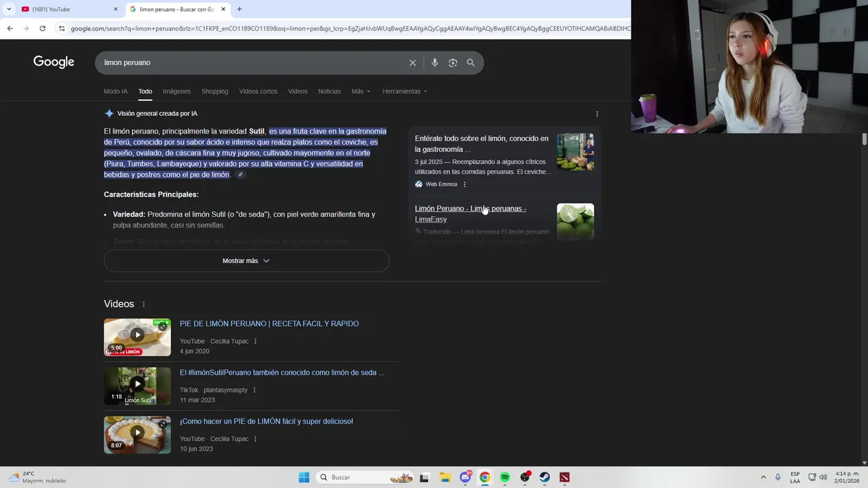Image resolution: width=868 pixels, height=488 pixels.
Task: Open File Explorer from the taskbar
Action: 445,477
